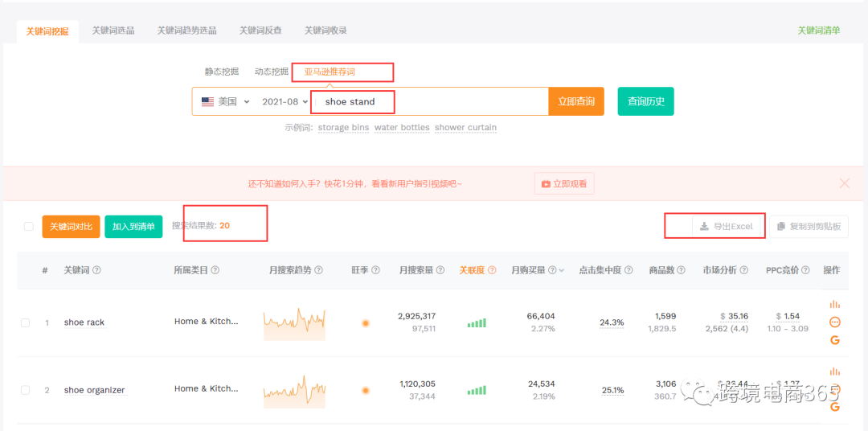868x431 pixels.
Task: Click shoe rack keyword link
Action: [x=84, y=322]
